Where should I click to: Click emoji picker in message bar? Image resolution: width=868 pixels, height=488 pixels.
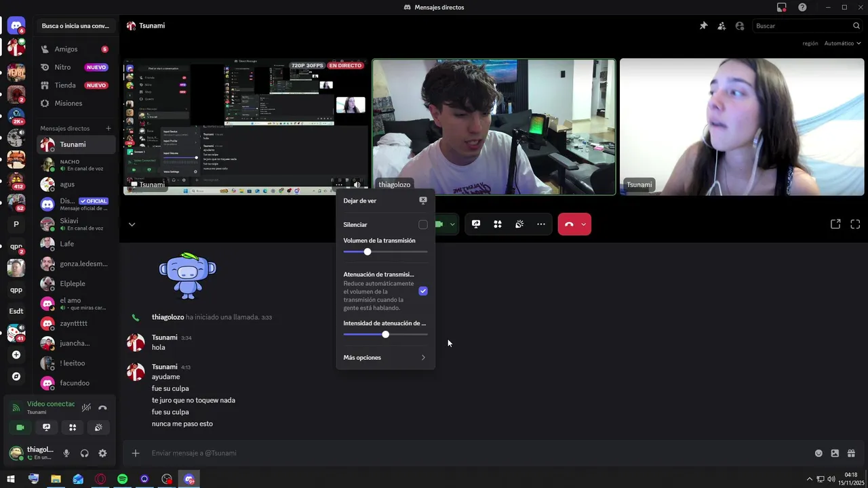(818, 453)
